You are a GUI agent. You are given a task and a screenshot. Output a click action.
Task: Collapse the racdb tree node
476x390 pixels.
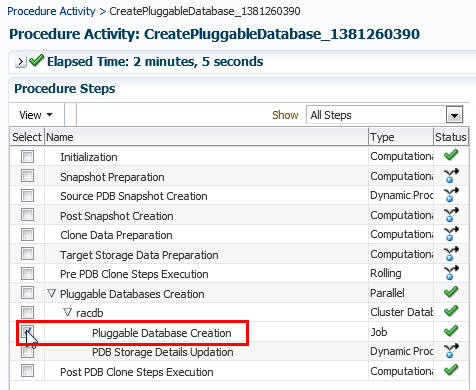click(x=67, y=312)
